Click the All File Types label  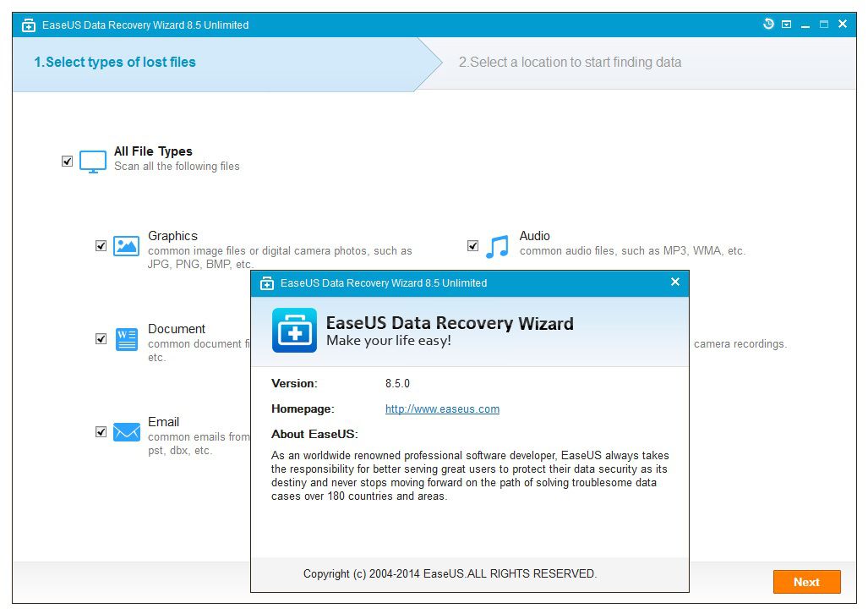153,151
